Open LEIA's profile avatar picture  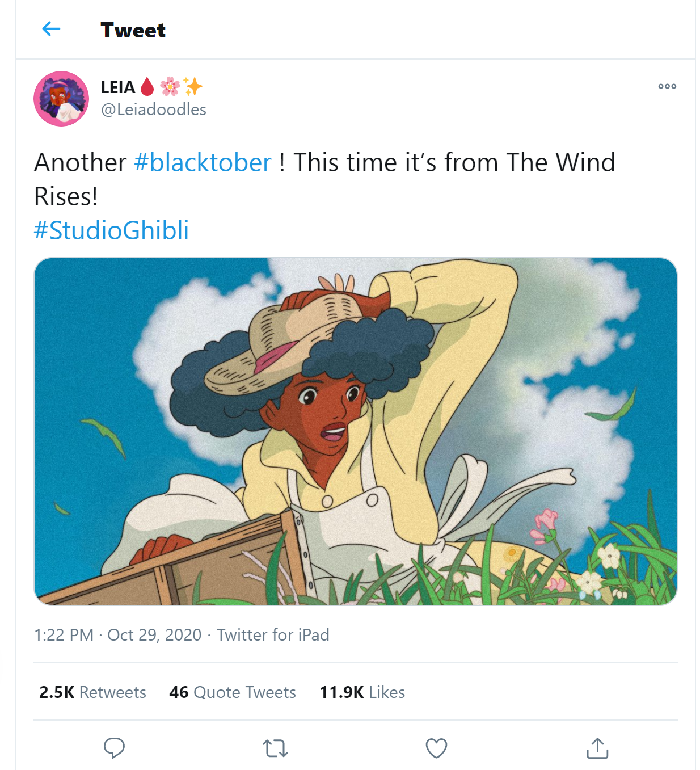(x=61, y=99)
